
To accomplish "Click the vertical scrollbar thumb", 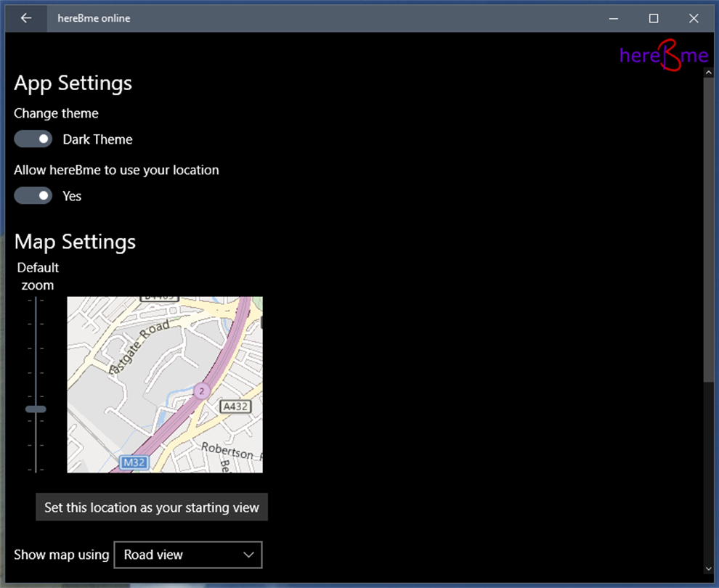I will (x=708, y=229).
